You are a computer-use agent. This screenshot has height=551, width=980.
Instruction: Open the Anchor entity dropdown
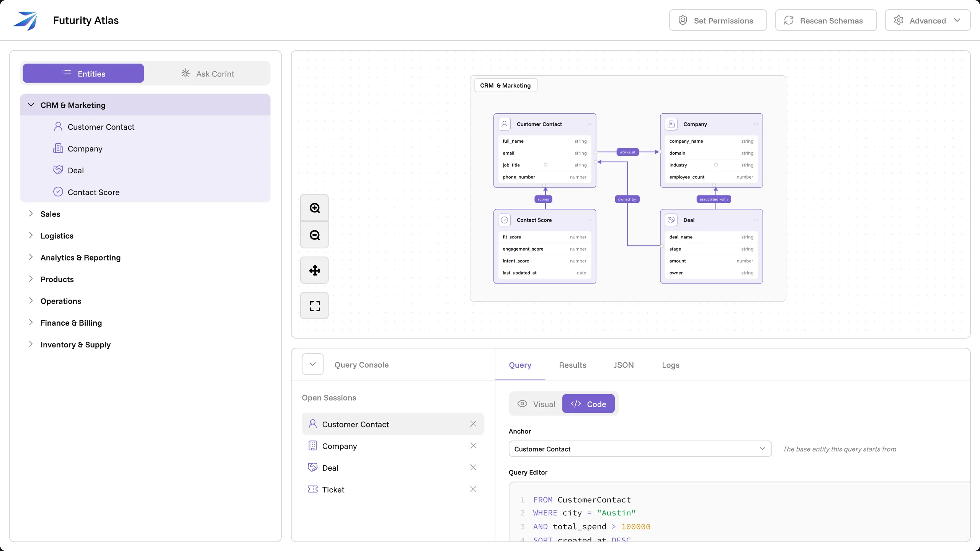(640, 449)
